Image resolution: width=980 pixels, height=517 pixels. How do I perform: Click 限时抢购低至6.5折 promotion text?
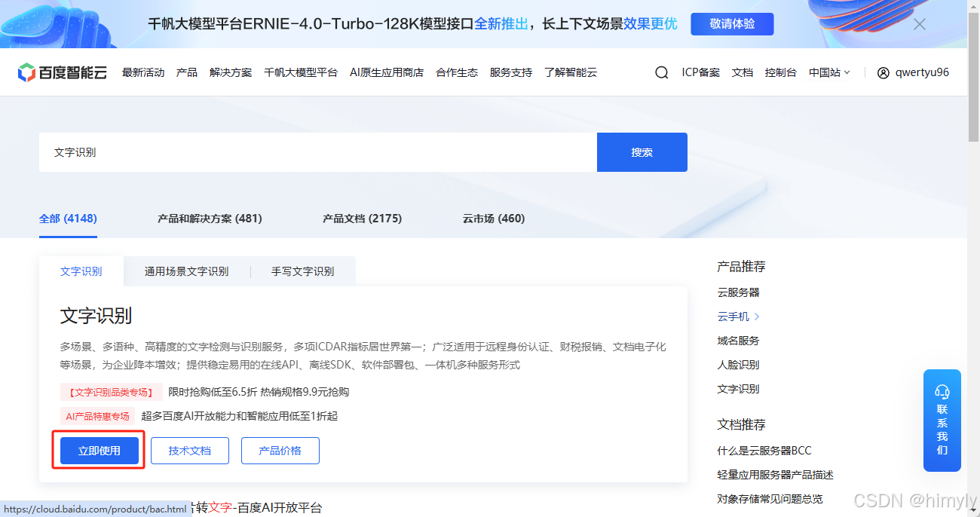click(x=259, y=392)
